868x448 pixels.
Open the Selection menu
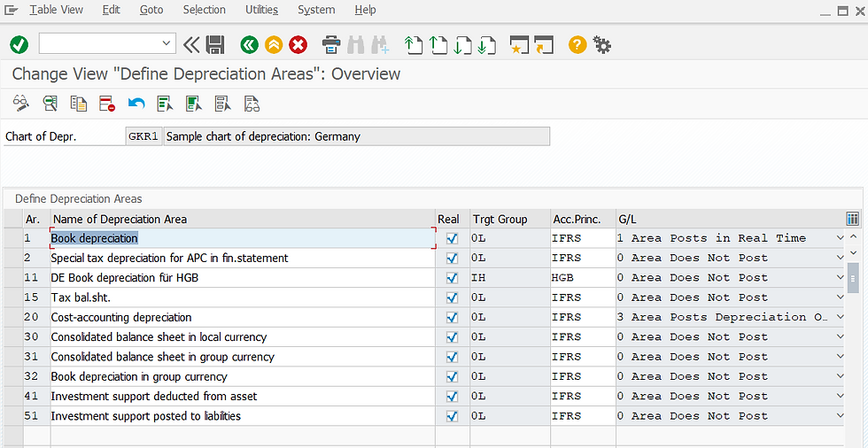pos(205,10)
